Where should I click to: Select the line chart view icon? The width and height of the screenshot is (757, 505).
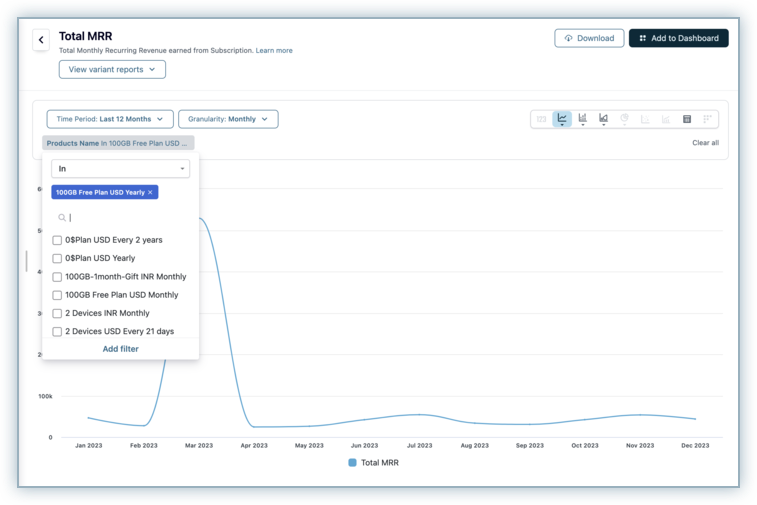pos(562,119)
